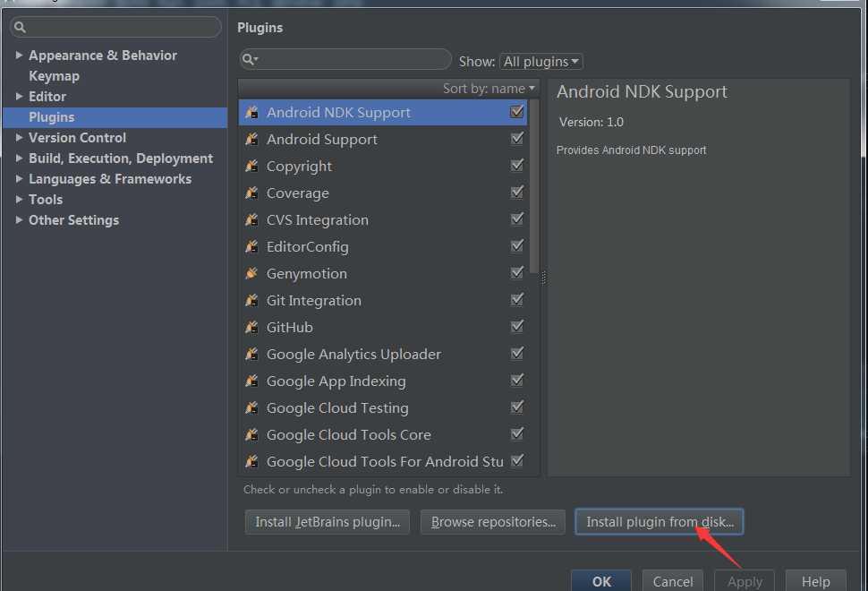868x591 pixels.
Task: Disable the Genymotion plugin checkbox
Action: [517, 273]
